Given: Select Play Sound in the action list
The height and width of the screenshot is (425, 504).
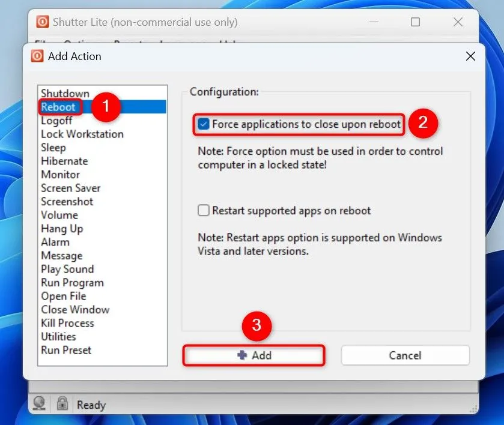Looking at the screenshot, I should 67,269.
